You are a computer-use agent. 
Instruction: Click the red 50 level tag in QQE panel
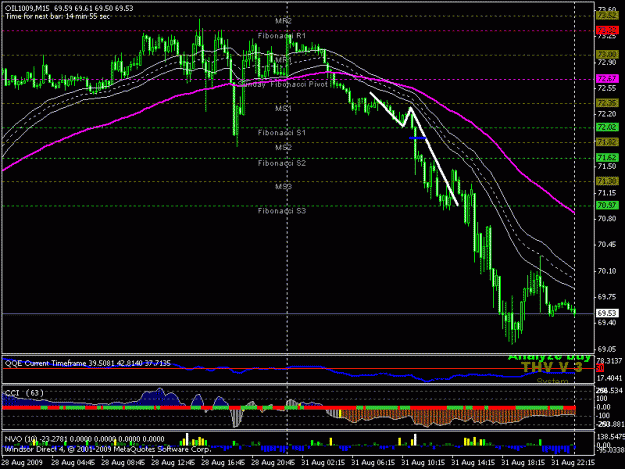coord(600,368)
